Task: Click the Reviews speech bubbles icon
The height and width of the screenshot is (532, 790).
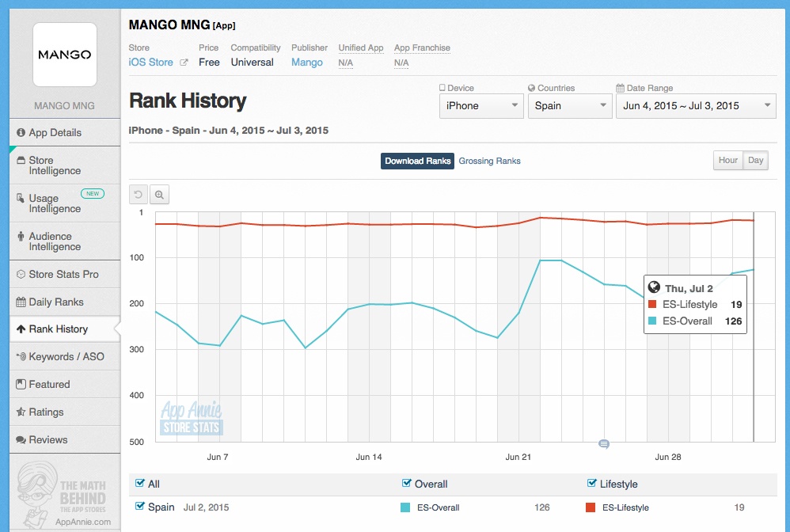Action: point(21,440)
